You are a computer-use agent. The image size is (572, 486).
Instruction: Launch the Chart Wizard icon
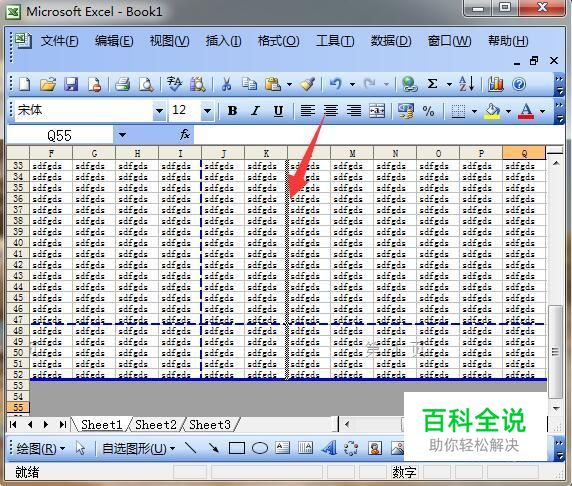[x=496, y=84]
